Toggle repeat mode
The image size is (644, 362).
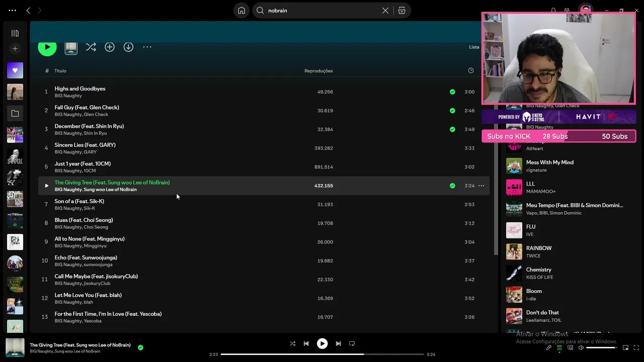(352, 343)
